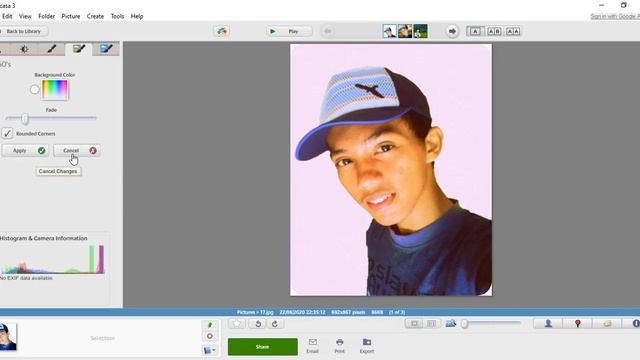This screenshot has height=360, width=640.
Task: Open the effects tab with paintbrush icon
Action: (51, 49)
